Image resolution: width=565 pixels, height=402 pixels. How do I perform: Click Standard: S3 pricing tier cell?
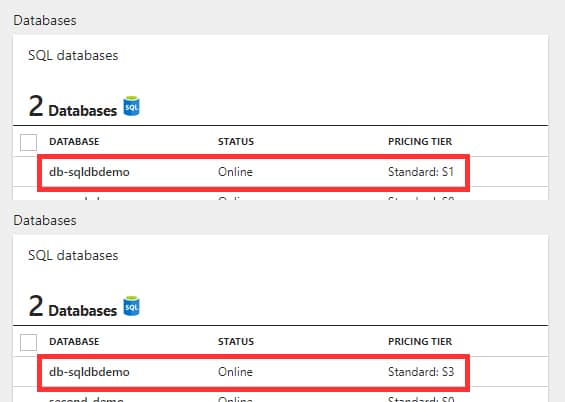coord(421,372)
